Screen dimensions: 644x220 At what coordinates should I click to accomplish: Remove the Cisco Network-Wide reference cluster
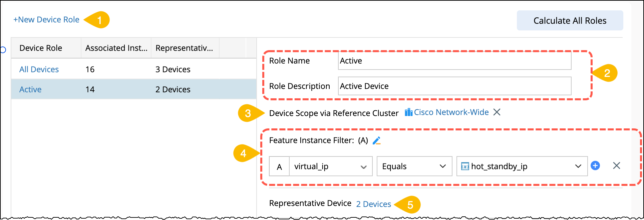pos(497,112)
